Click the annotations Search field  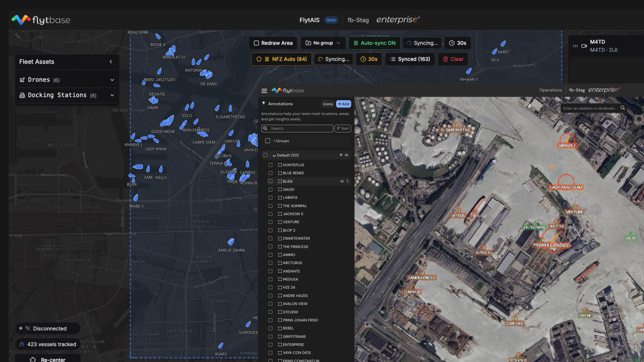tap(297, 128)
